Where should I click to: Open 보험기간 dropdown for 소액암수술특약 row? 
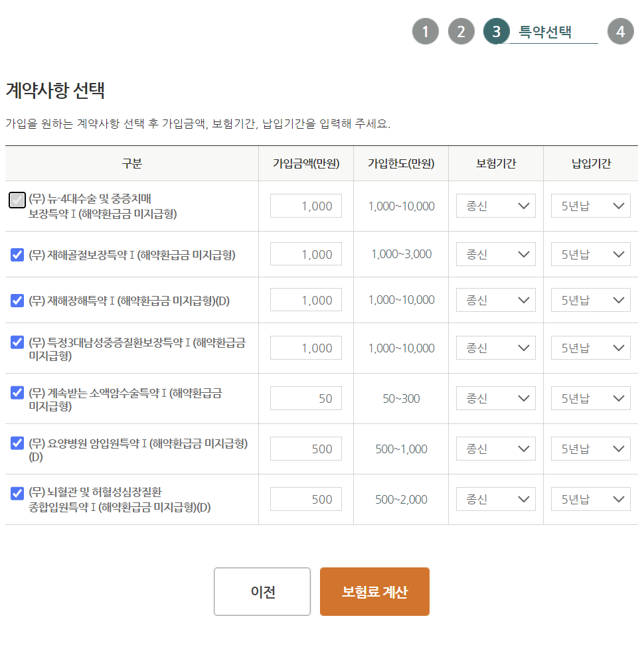coord(496,398)
